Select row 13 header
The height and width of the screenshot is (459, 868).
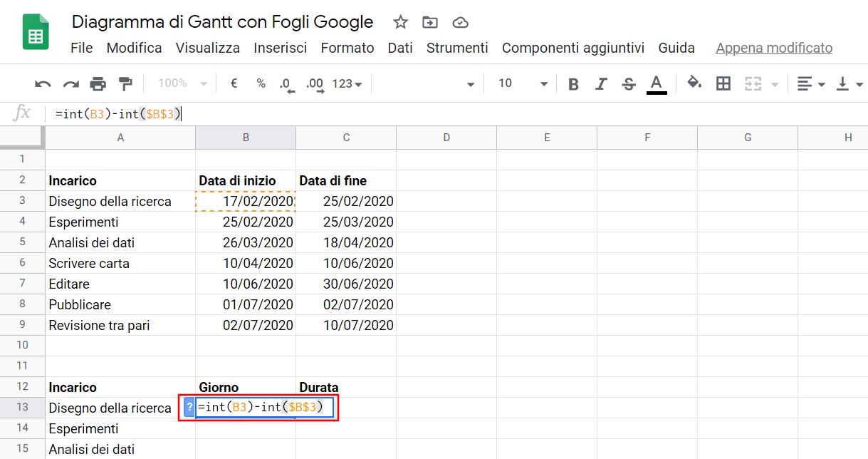[23, 408]
